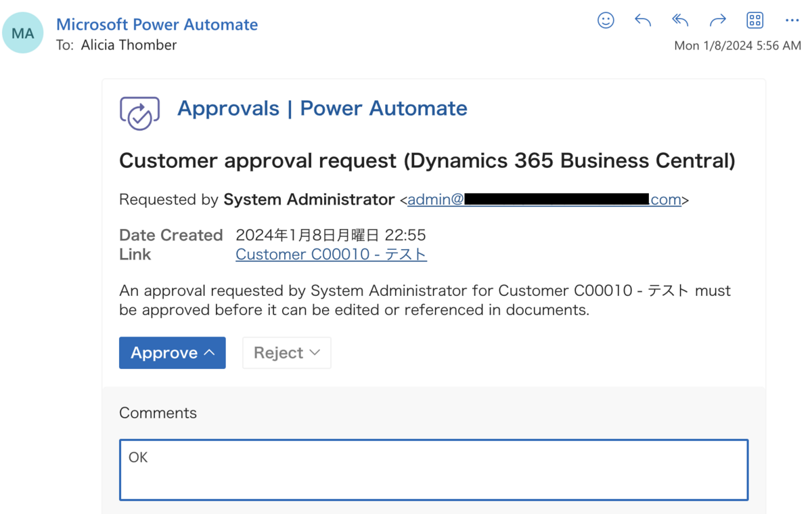Click the Forward arrow icon
Viewport: 812px width, 514px height.
tap(717, 20)
